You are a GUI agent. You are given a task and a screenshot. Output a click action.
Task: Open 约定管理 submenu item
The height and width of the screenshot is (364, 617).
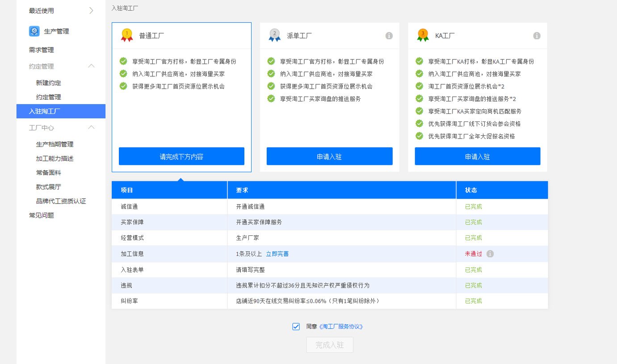tap(49, 97)
